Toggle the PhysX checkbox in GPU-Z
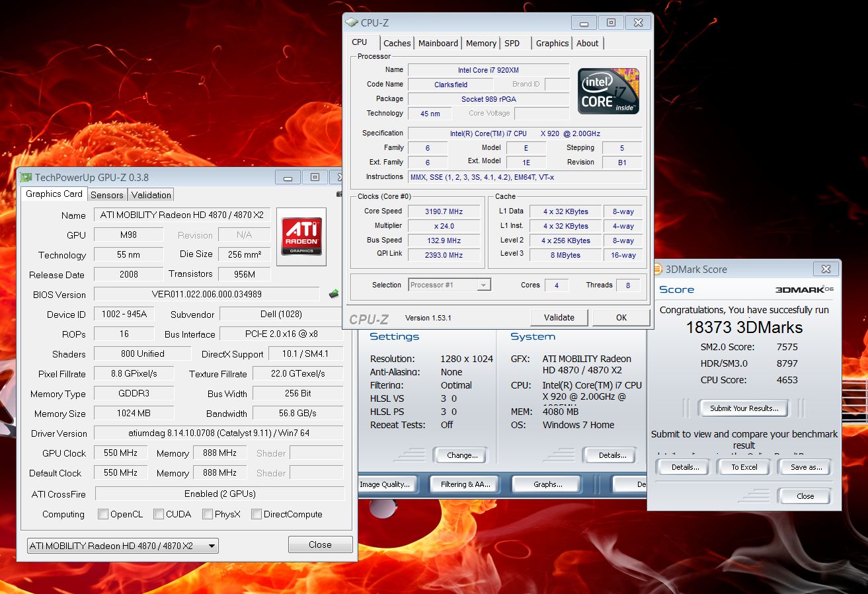Viewport: 868px width, 594px height. [x=208, y=514]
